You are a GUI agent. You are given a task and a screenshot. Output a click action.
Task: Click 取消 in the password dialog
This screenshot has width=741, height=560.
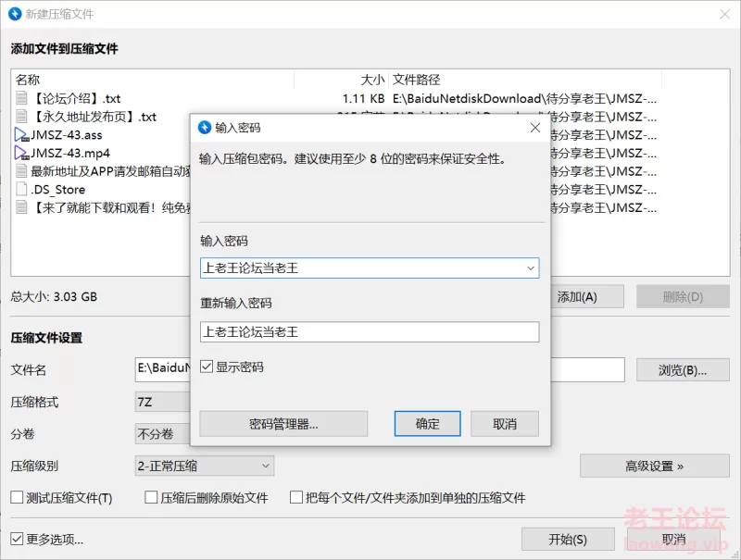pyautogui.click(x=505, y=424)
